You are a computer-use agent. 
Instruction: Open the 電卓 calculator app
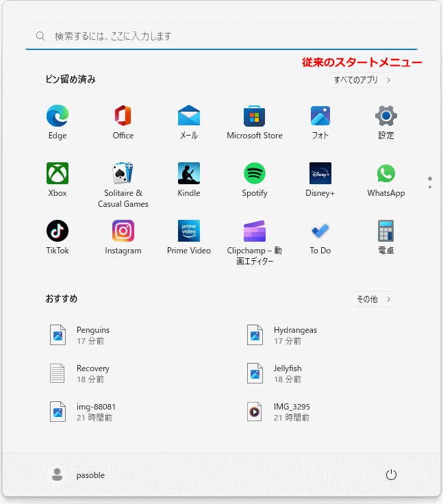[x=385, y=237]
